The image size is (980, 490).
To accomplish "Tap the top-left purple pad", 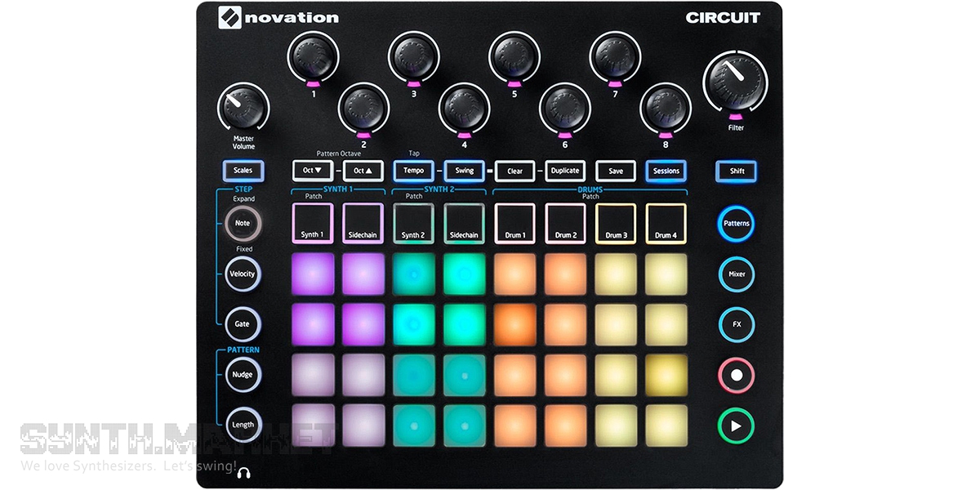I will click(x=313, y=274).
